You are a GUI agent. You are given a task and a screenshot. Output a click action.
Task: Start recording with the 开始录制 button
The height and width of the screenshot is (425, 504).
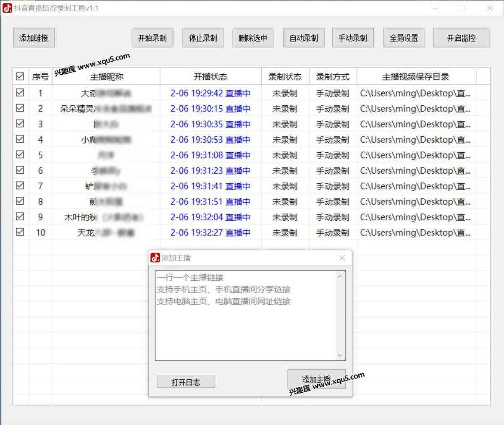pos(152,38)
